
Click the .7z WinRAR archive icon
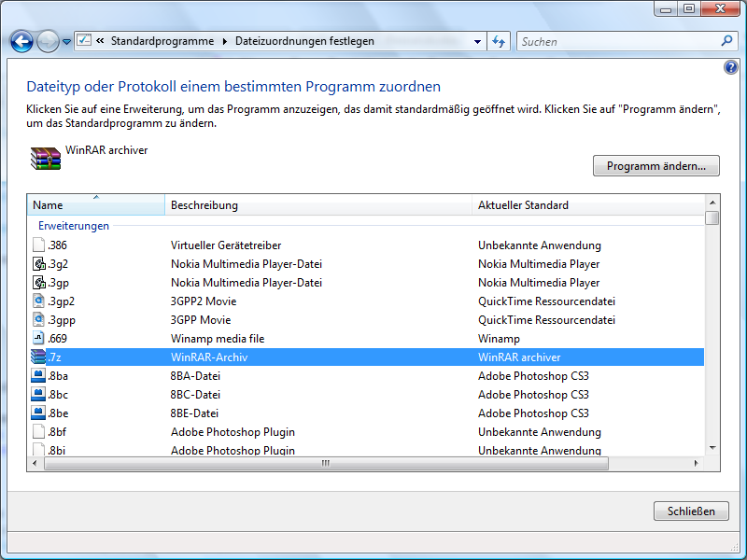coord(38,357)
